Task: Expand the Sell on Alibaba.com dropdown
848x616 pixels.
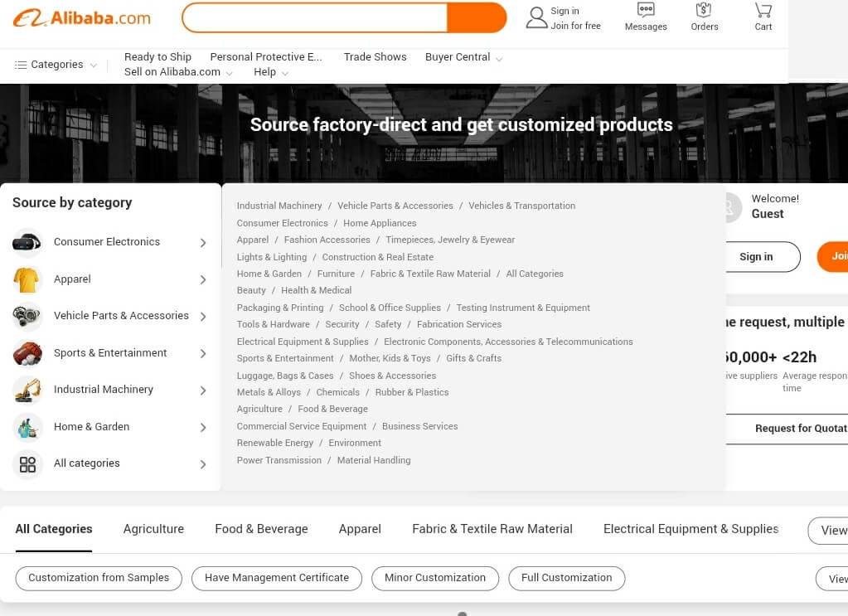Action: point(230,74)
